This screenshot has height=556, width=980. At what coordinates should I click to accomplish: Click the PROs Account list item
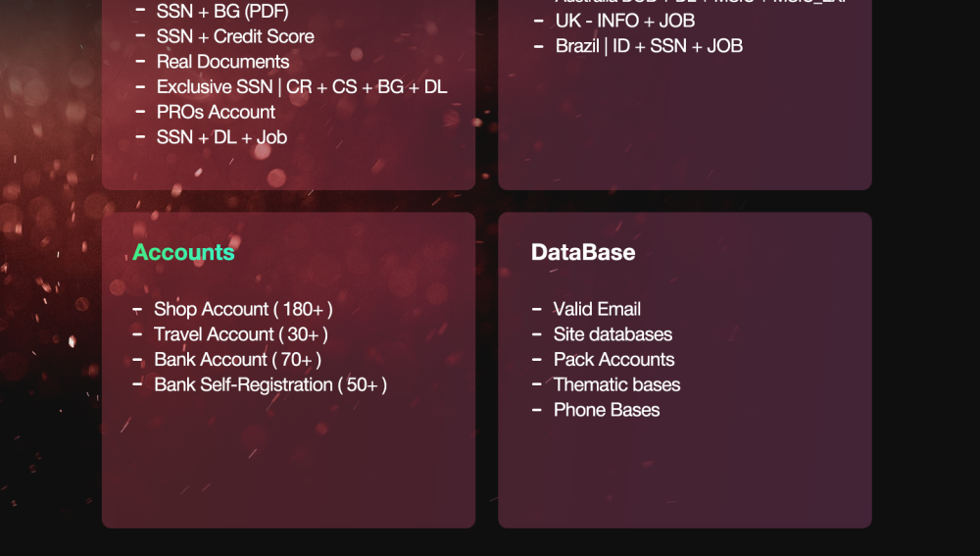(216, 112)
